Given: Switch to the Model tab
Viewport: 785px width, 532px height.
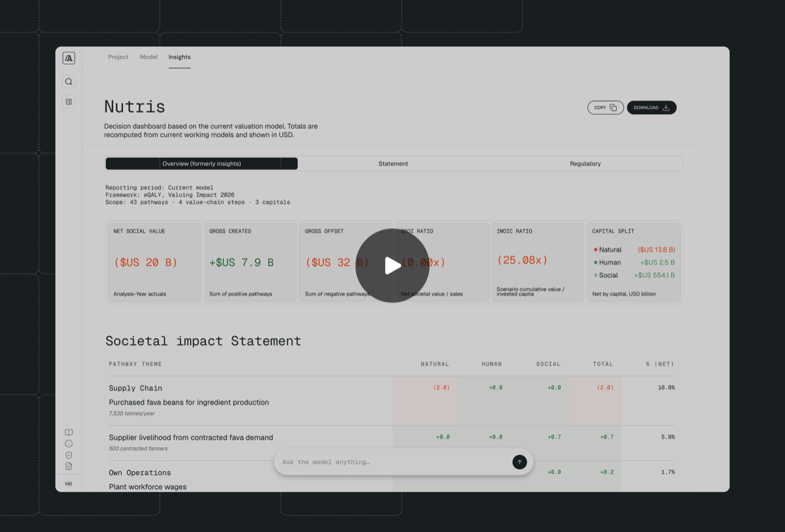Looking at the screenshot, I should point(148,57).
